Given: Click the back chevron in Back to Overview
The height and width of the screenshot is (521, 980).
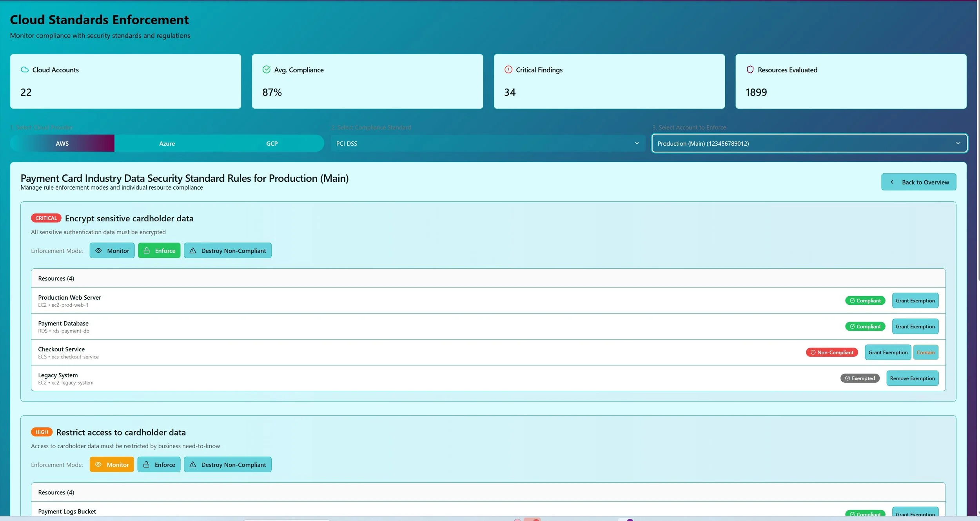Looking at the screenshot, I should pyautogui.click(x=892, y=182).
